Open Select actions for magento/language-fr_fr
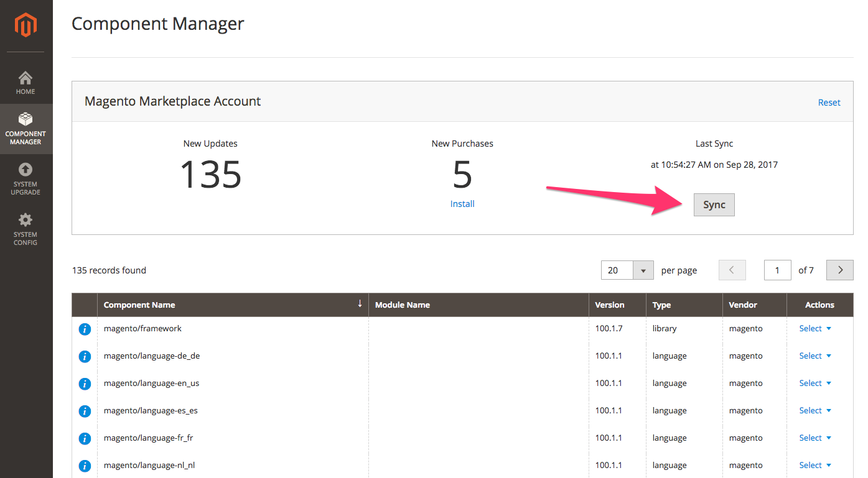Viewport: 868px width, 478px height. [x=815, y=438]
